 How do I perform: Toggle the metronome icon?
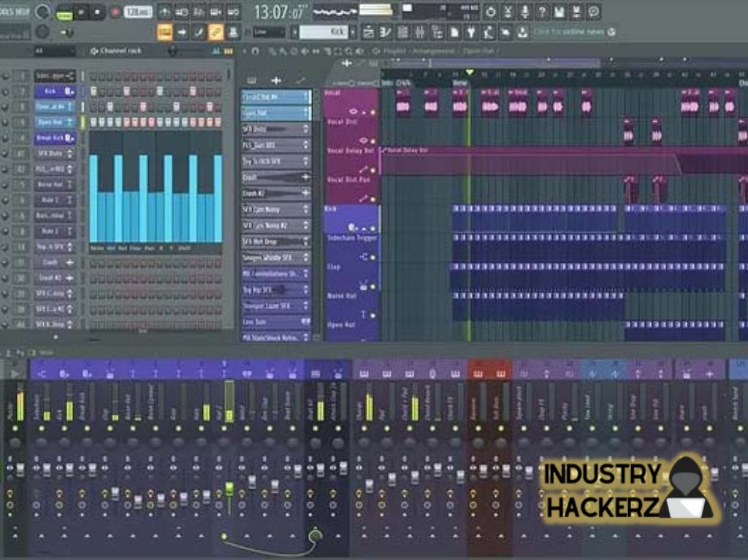164,12
